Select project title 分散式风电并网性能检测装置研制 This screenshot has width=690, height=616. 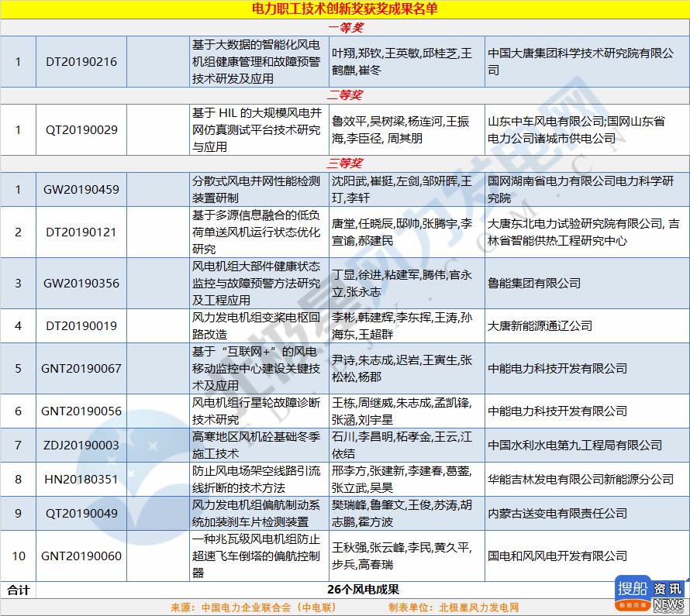click(x=256, y=190)
